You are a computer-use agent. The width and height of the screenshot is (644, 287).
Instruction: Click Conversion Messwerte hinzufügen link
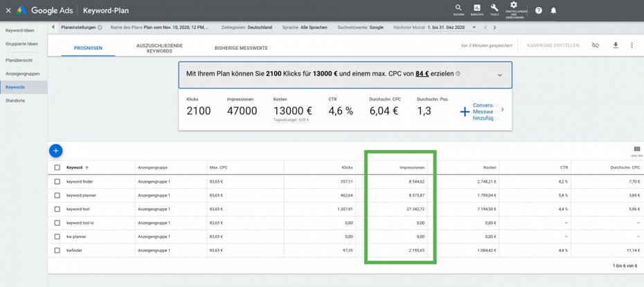point(486,111)
